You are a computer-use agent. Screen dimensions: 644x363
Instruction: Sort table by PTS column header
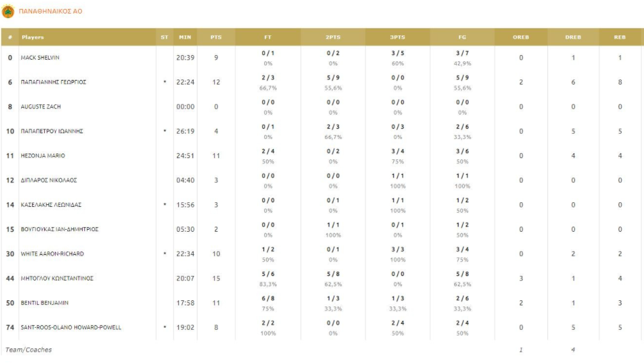(216, 37)
